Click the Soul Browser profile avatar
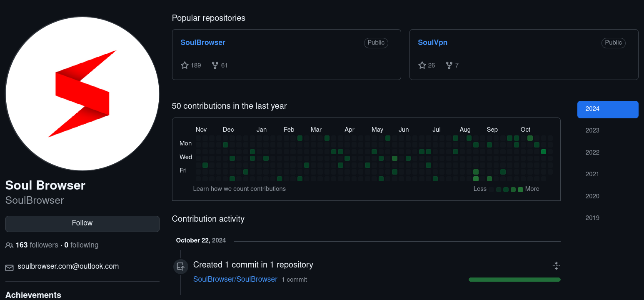Viewport: 644px width, 300px height. (x=82, y=94)
